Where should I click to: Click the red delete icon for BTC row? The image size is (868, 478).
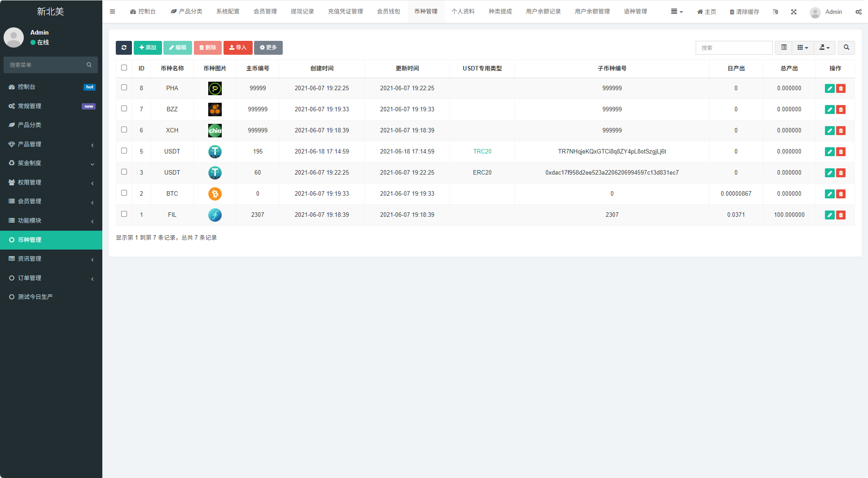coord(841,194)
